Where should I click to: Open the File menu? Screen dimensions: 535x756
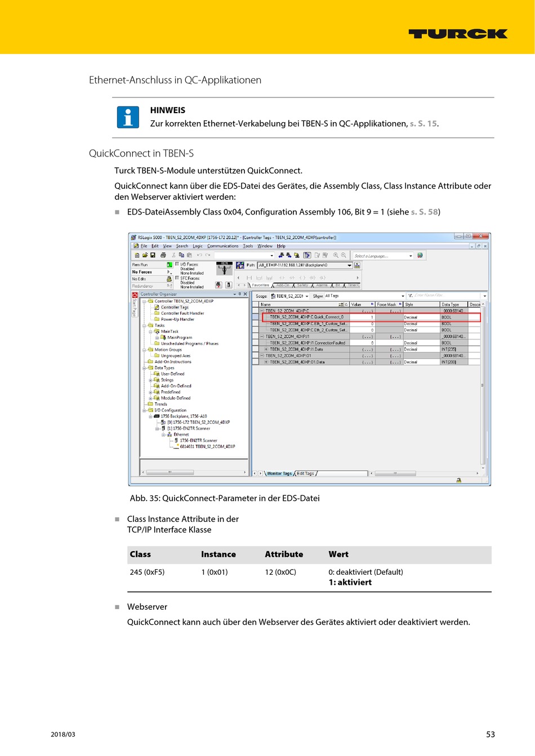point(144,246)
